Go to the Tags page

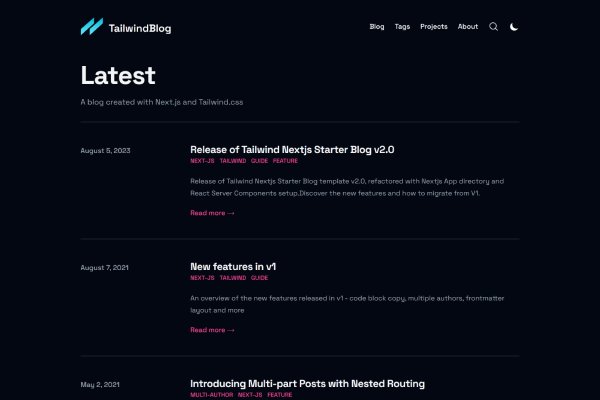click(402, 27)
